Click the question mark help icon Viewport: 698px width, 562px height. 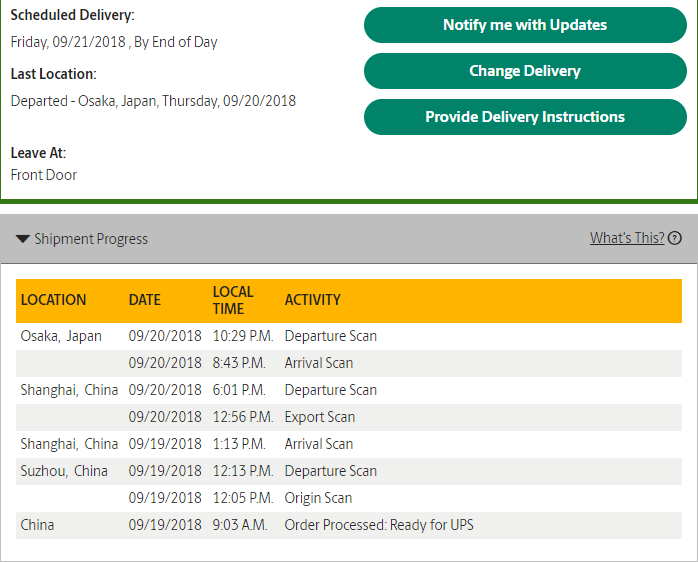pos(674,238)
